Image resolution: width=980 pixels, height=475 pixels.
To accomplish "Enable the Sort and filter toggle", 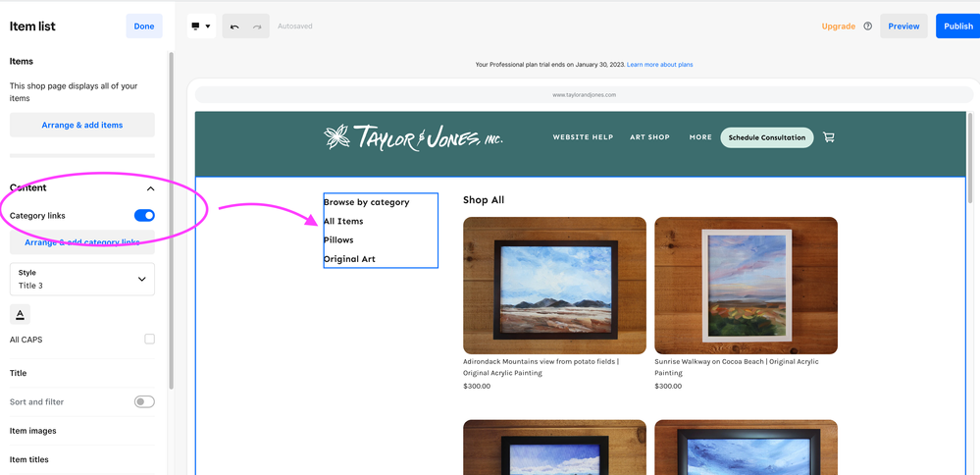I will (144, 401).
